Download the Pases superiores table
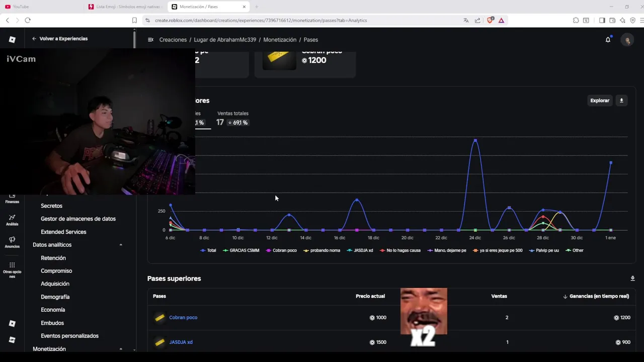 [632, 279]
